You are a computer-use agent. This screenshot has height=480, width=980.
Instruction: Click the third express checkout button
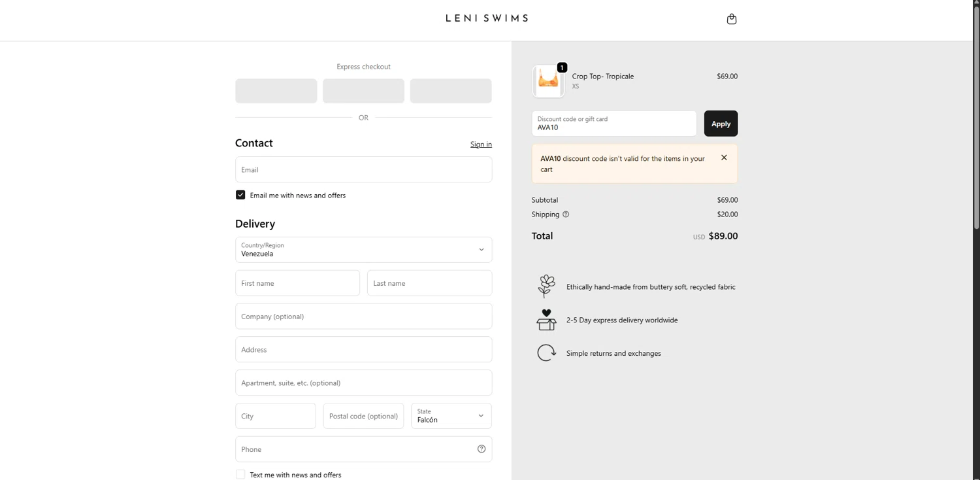(x=451, y=91)
